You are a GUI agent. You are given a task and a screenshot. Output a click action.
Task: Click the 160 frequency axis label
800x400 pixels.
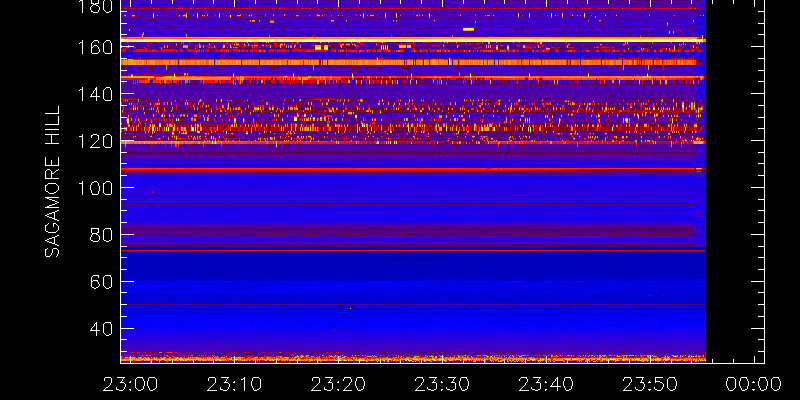[94, 47]
